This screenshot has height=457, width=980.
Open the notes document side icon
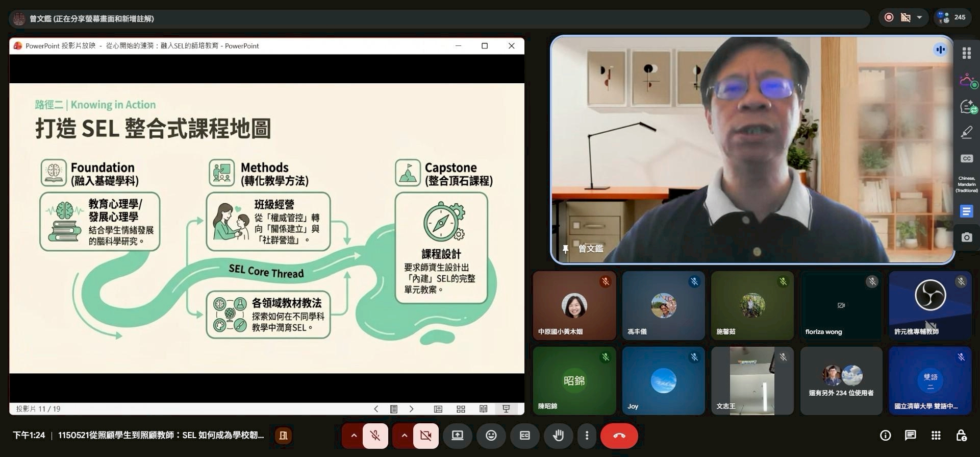click(x=966, y=211)
